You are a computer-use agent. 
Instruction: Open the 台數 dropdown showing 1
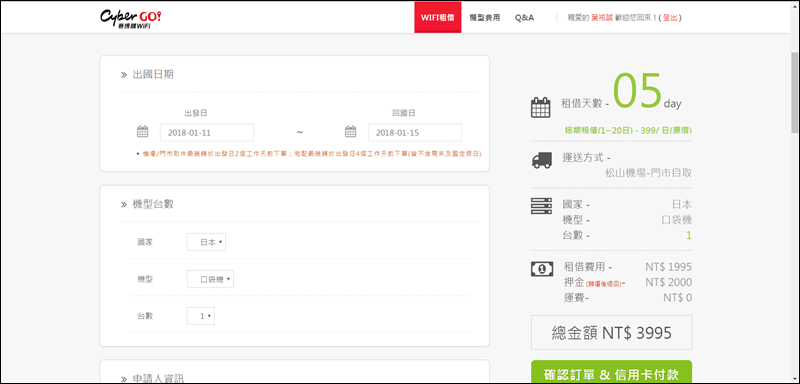pyautogui.click(x=201, y=316)
